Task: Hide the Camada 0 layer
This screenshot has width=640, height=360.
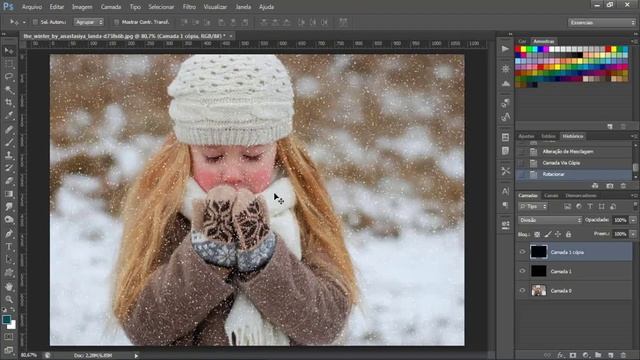Action: point(522,290)
